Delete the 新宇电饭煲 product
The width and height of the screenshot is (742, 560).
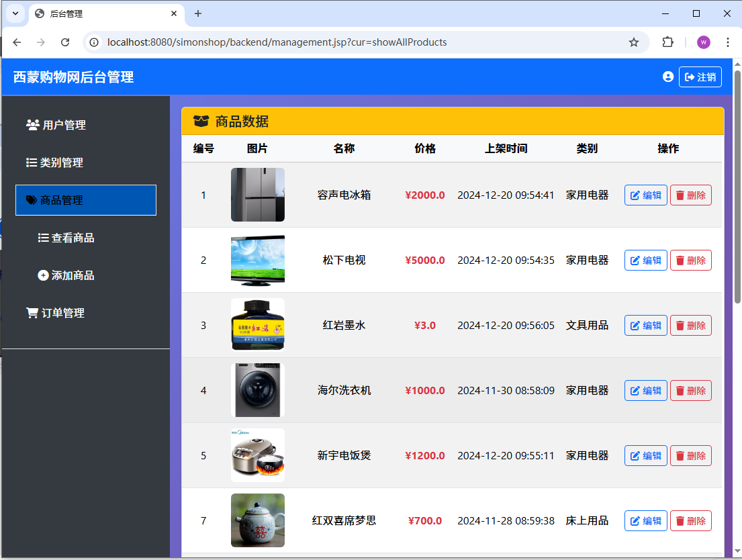691,455
